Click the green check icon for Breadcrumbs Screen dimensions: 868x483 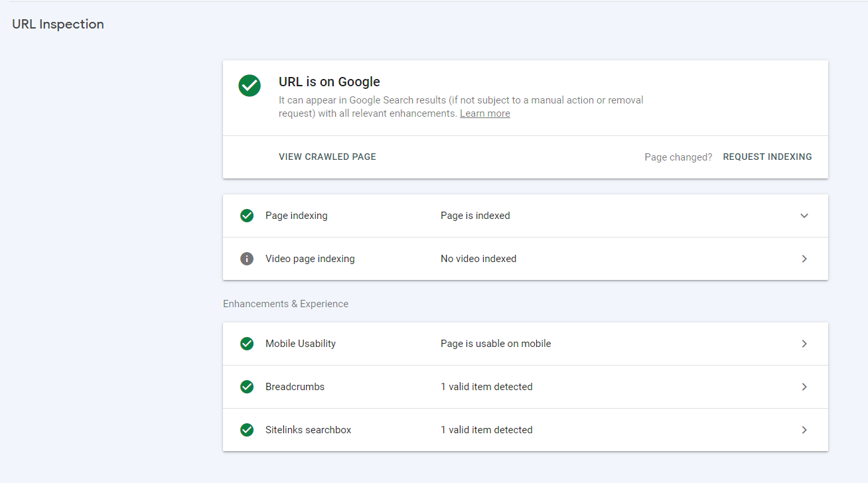click(x=247, y=387)
